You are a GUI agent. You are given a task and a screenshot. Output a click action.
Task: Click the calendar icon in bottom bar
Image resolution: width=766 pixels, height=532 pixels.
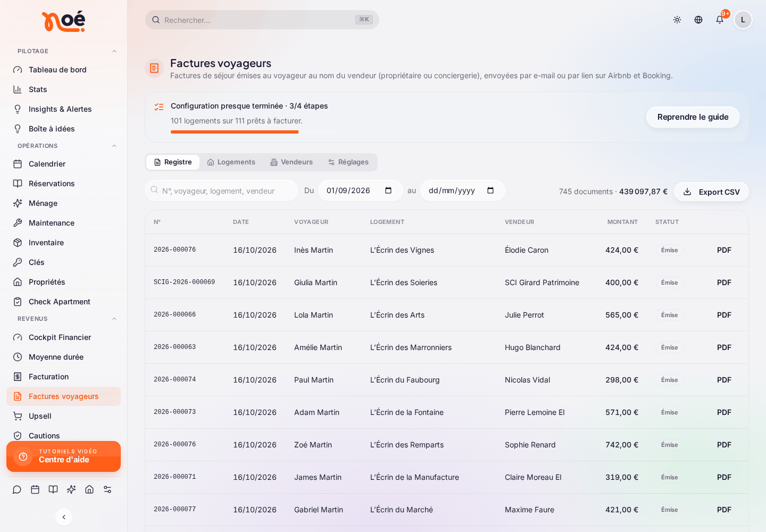tap(35, 489)
